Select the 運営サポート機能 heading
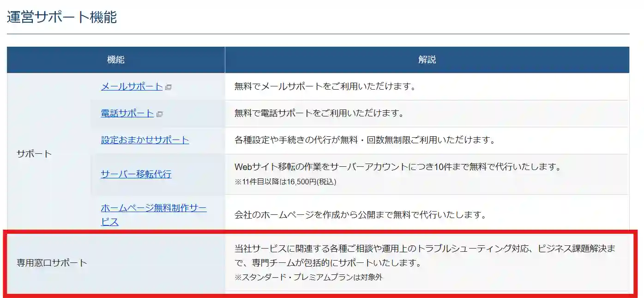 click(x=62, y=17)
